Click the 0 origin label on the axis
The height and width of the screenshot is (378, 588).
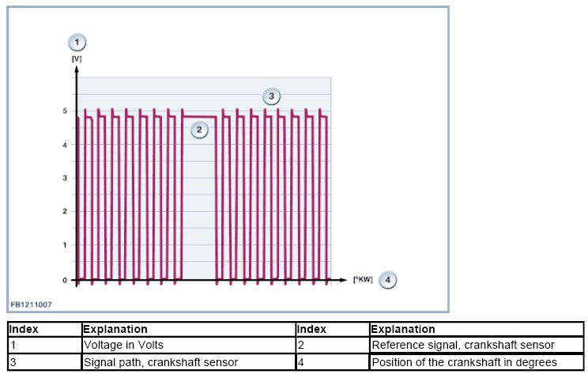66,280
